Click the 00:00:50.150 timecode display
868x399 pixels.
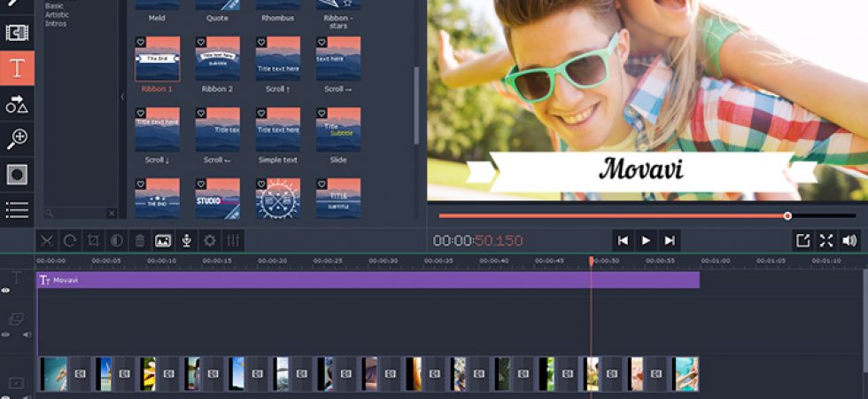pos(477,240)
